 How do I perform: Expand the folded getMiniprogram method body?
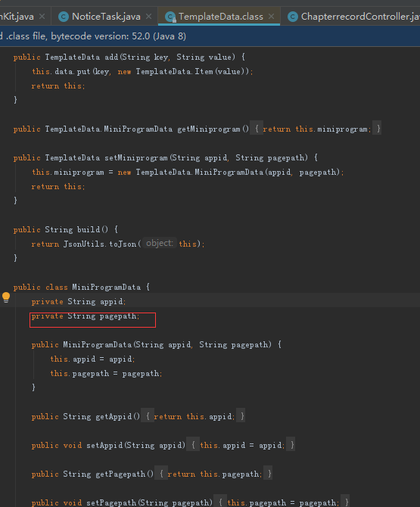pos(257,129)
